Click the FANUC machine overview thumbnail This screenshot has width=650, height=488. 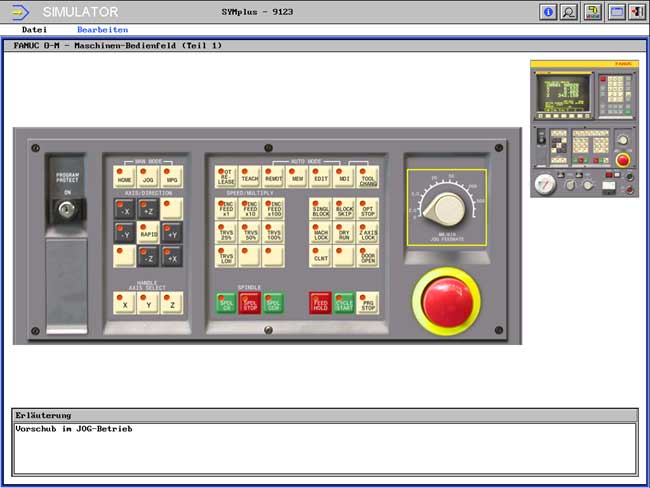click(584, 128)
